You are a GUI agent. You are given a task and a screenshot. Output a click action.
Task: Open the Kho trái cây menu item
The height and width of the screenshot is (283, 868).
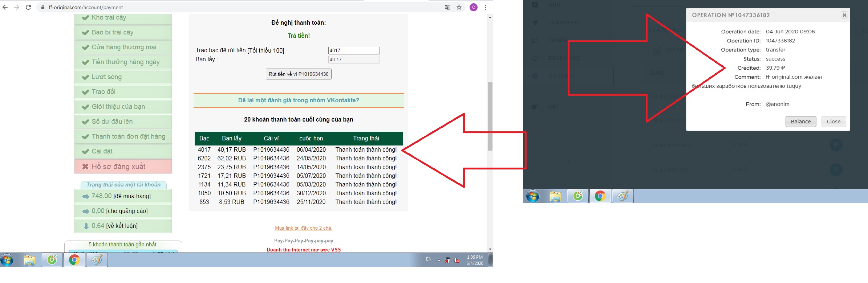(x=123, y=18)
